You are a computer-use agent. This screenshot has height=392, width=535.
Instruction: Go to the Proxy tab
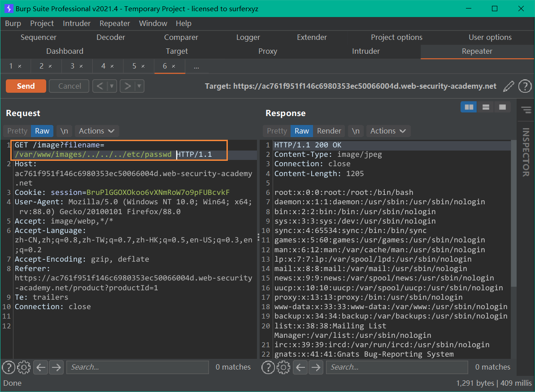(267, 51)
